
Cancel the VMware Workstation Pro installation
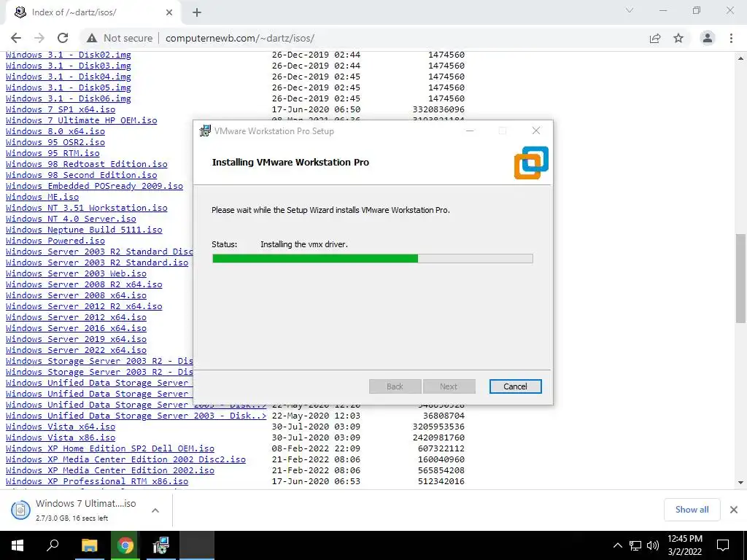[516, 386]
